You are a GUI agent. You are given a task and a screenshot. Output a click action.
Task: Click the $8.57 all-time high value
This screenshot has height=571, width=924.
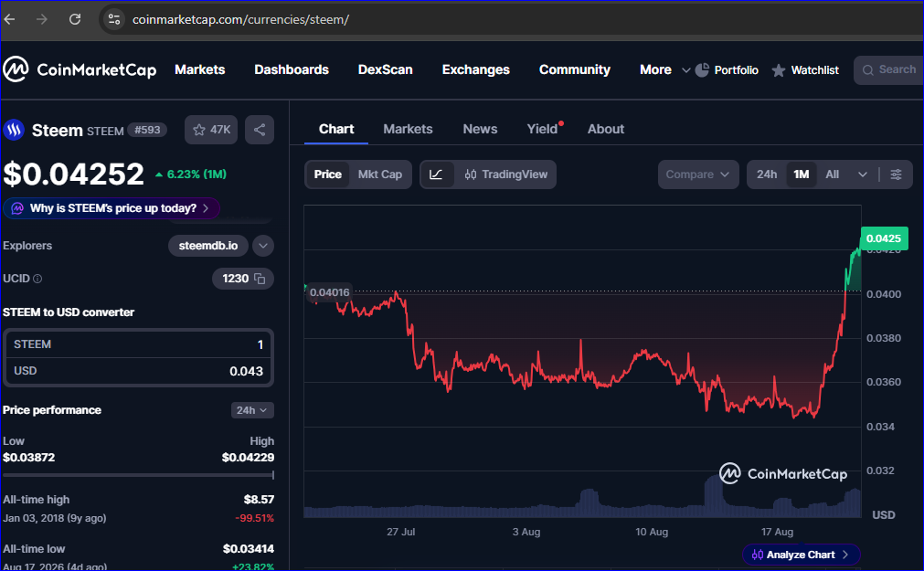click(x=259, y=500)
